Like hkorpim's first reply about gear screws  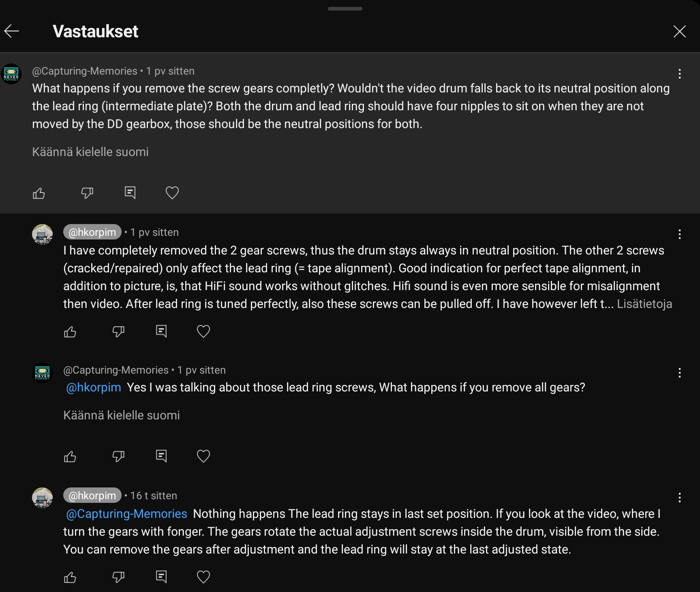70,332
